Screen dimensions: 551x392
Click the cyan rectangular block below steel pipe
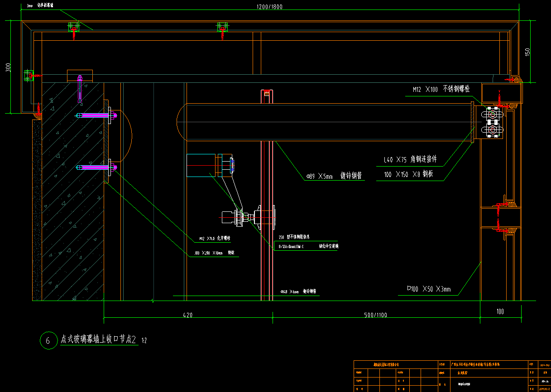[x=201, y=165]
